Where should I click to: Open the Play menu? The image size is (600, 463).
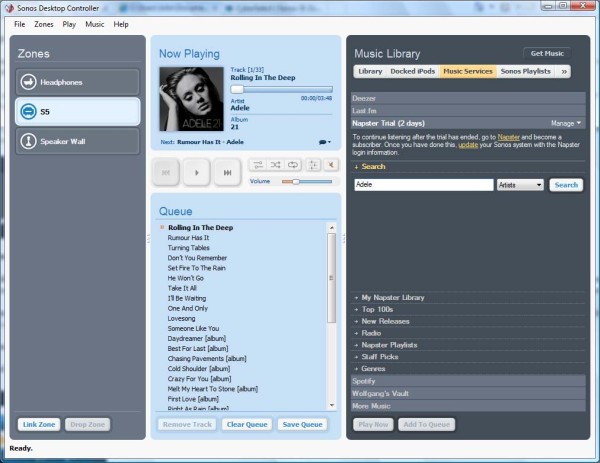click(69, 24)
